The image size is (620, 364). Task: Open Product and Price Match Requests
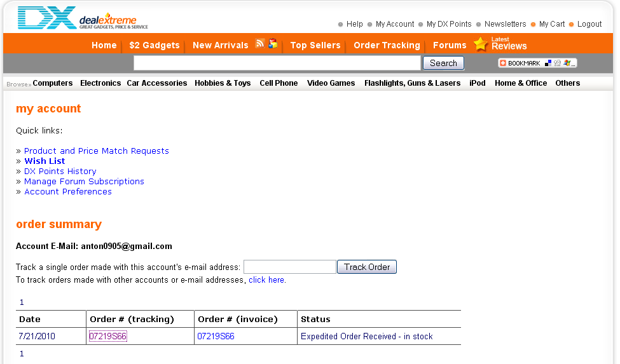tap(97, 151)
